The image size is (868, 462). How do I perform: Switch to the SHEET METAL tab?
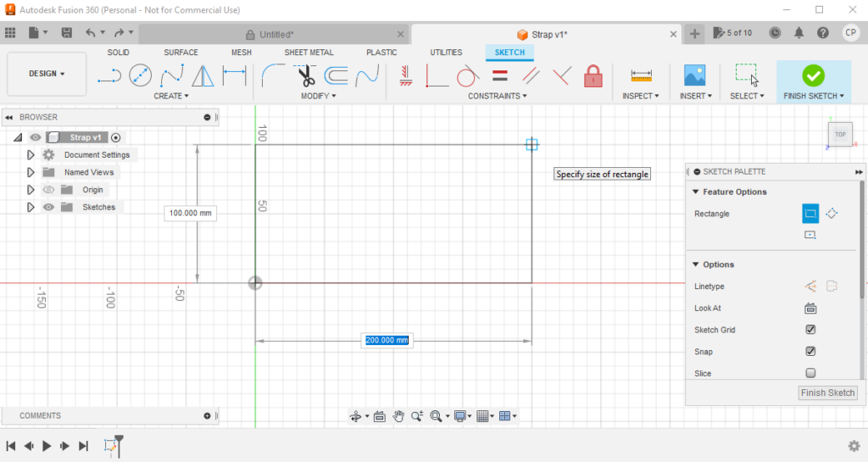pyautogui.click(x=309, y=53)
